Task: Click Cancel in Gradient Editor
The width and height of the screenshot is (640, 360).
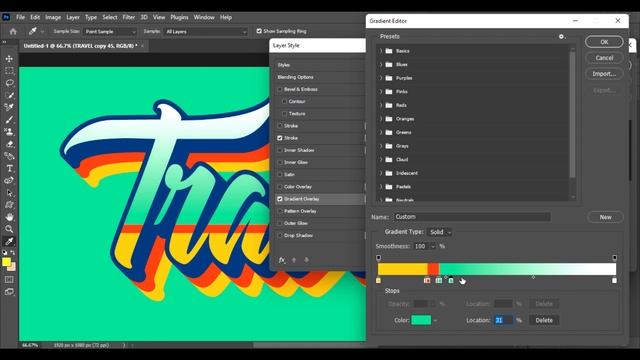Action: click(x=604, y=58)
